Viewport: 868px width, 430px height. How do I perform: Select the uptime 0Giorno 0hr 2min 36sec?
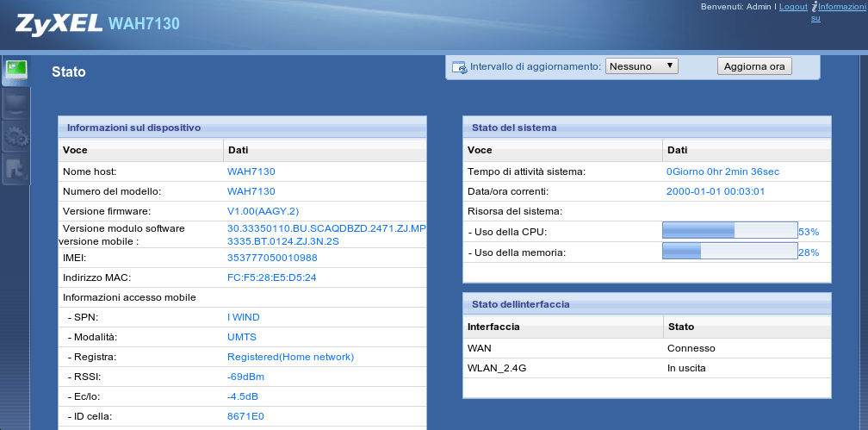[723, 171]
